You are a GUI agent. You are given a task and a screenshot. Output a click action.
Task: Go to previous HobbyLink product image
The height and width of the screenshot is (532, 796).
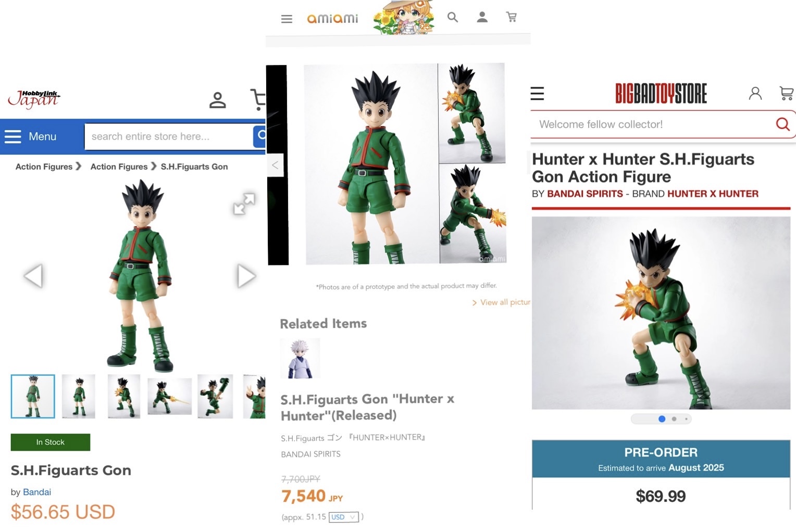click(x=33, y=276)
